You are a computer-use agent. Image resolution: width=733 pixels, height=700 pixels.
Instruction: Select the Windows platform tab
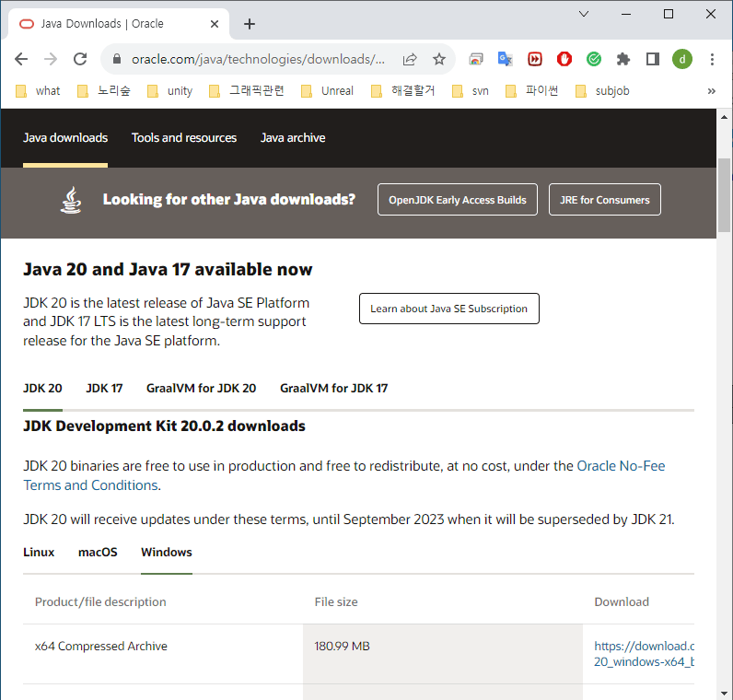point(167,553)
